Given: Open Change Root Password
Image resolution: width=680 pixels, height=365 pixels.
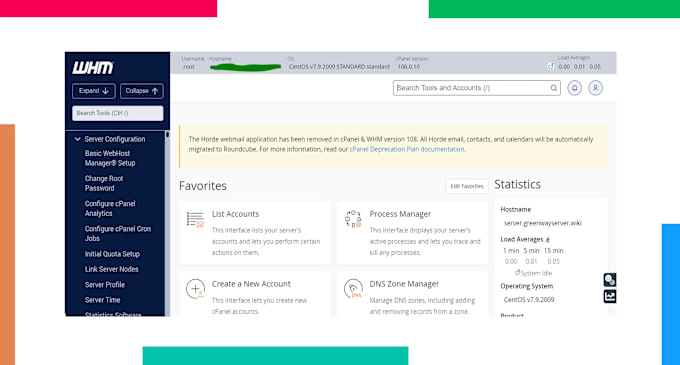Looking at the screenshot, I should click(x=104, y=183).
